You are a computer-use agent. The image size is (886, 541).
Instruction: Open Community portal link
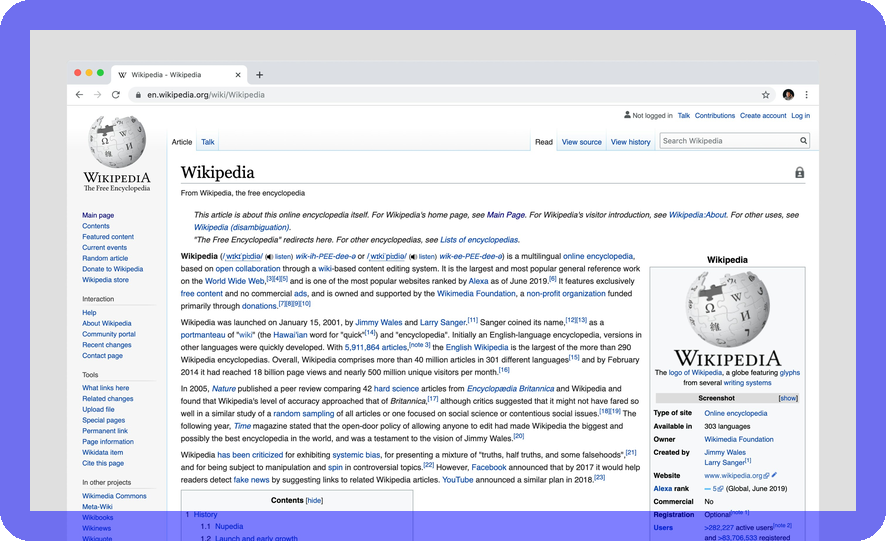(x=109, y=334)
